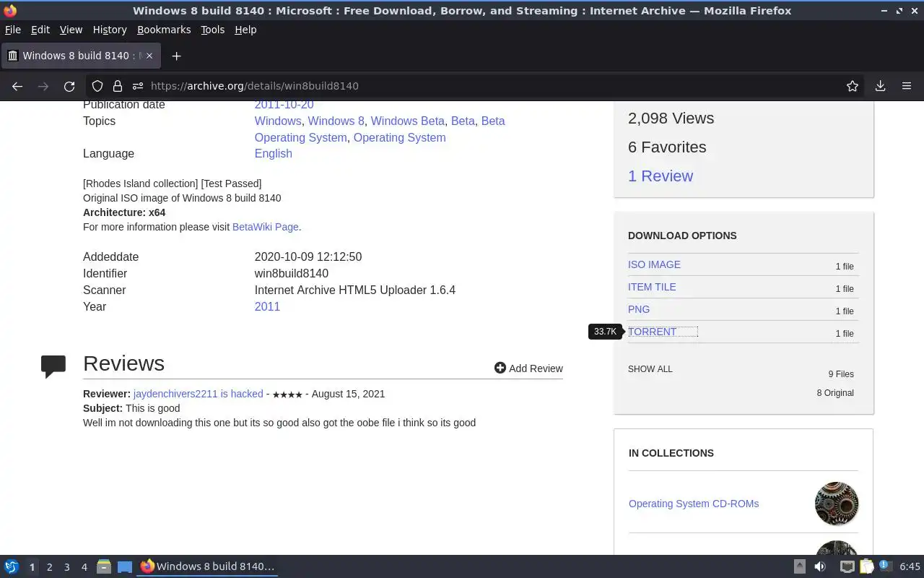Viewport: 924px width, 578px height.
Task: Open the Bookmarks menu
Action: pos(164,30)
